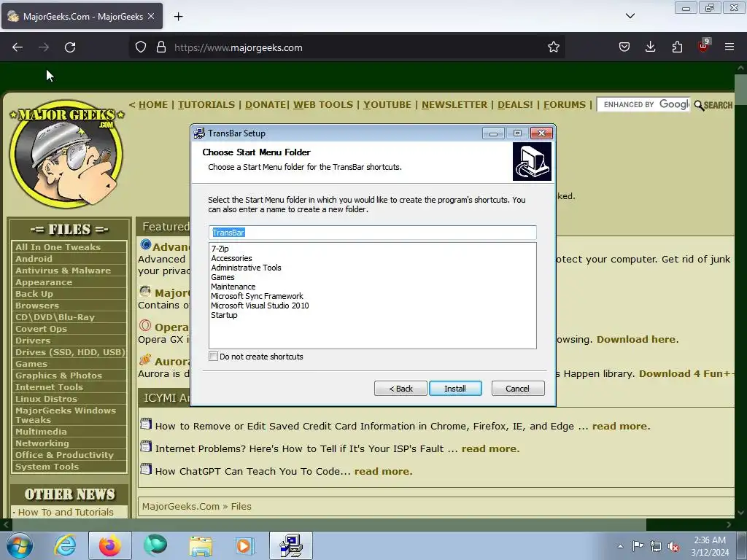Expand the list all tabs chevron

(x=630, y=16)
